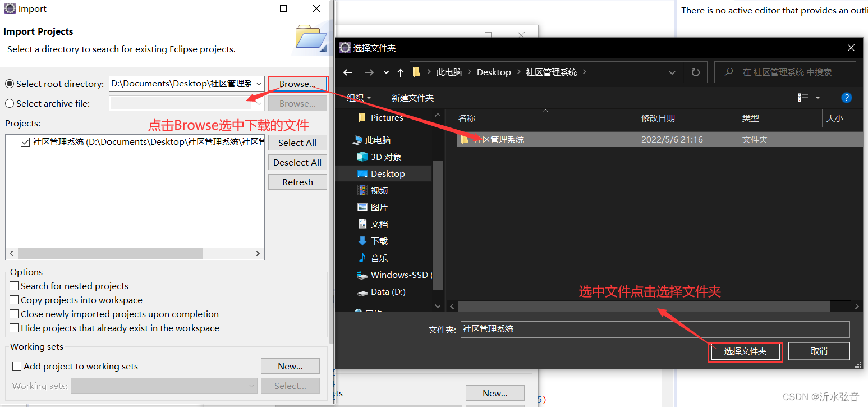Viewport: 868px width, 407px height.
Task: Click 此电脑 breadcrumb in address bar
Action: pyautogui.click(x=449, y=72)
